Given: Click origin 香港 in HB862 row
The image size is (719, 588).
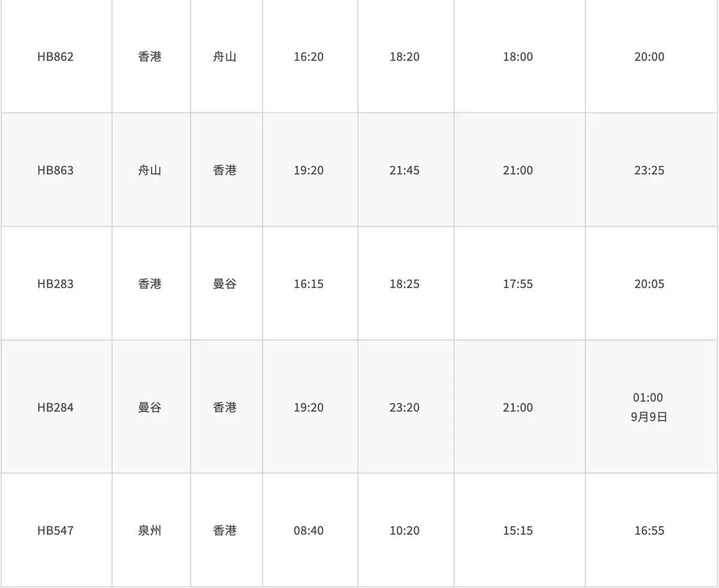Looking at the screenshot, I should tap(150, 57).
